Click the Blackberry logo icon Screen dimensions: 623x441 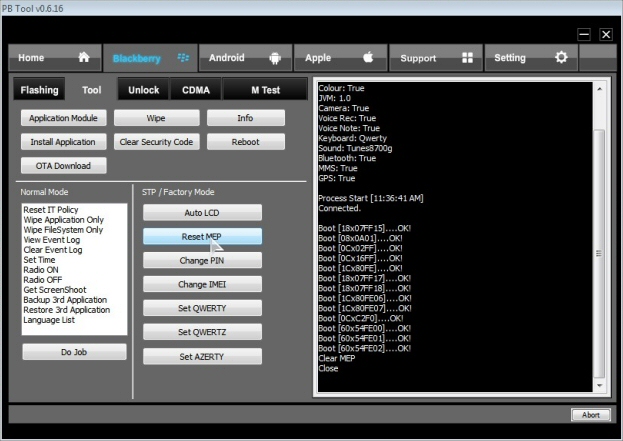pyautogui.click(x=183, y=58)
